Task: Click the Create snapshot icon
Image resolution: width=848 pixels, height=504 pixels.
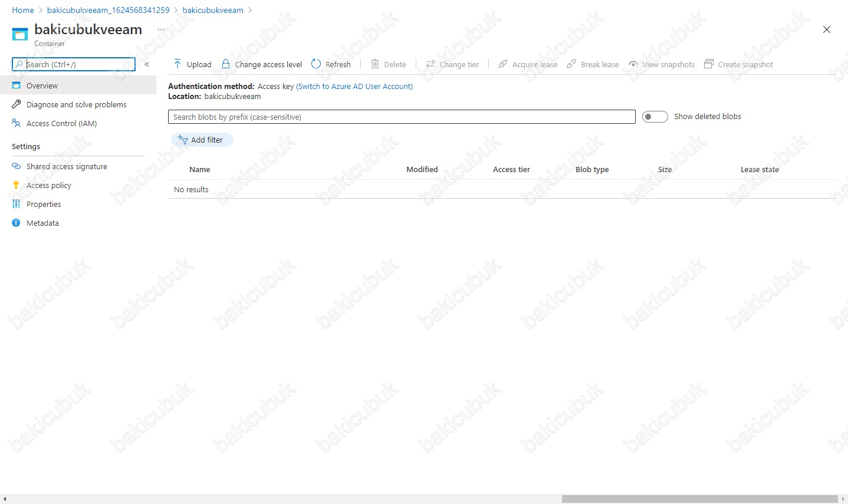Action: [x=709, y=64]
